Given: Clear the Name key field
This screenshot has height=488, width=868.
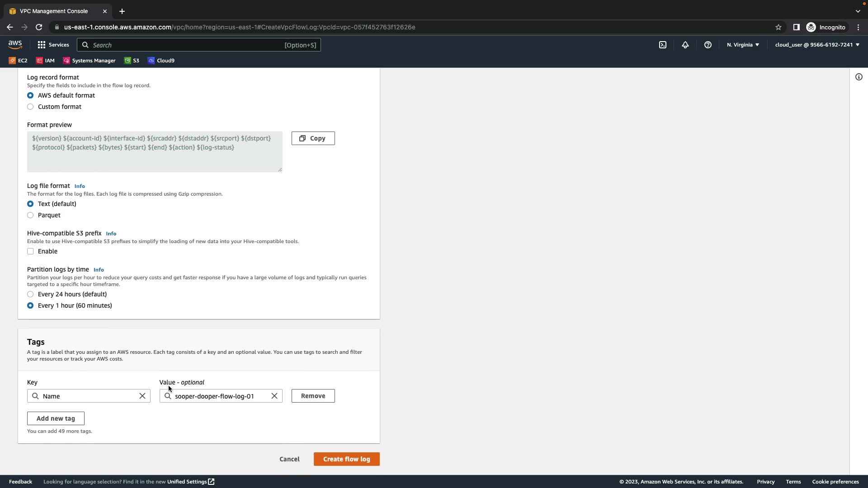Looking at the screenshot, I should tap(142, 396).
